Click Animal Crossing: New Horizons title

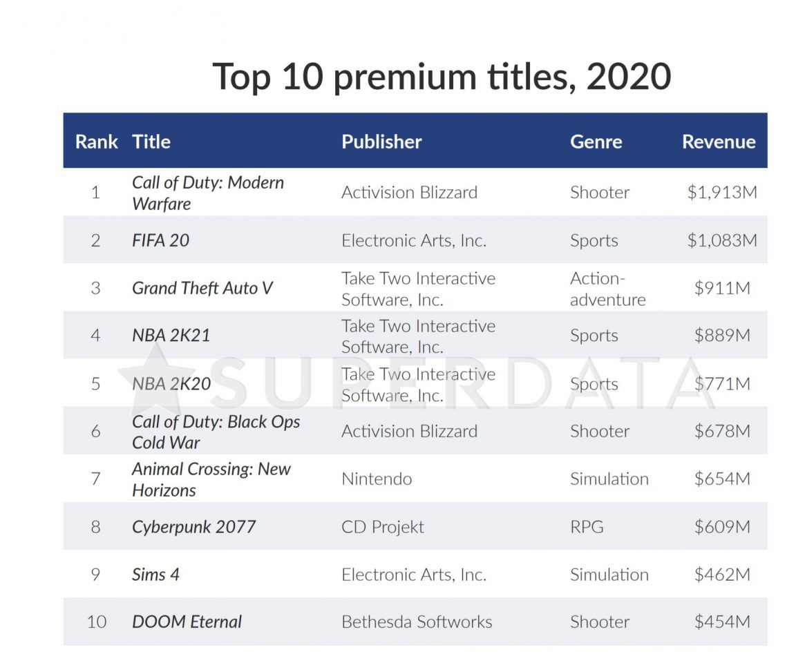211,479
